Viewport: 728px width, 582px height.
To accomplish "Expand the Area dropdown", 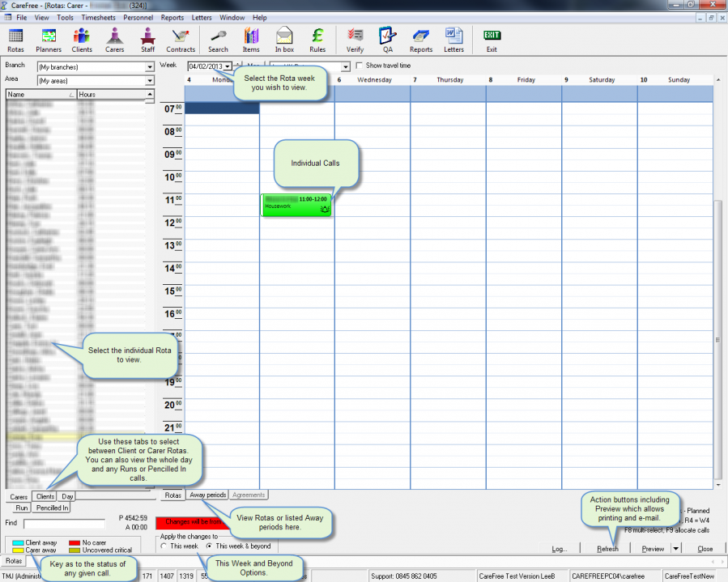I will [x=150, y=81].
